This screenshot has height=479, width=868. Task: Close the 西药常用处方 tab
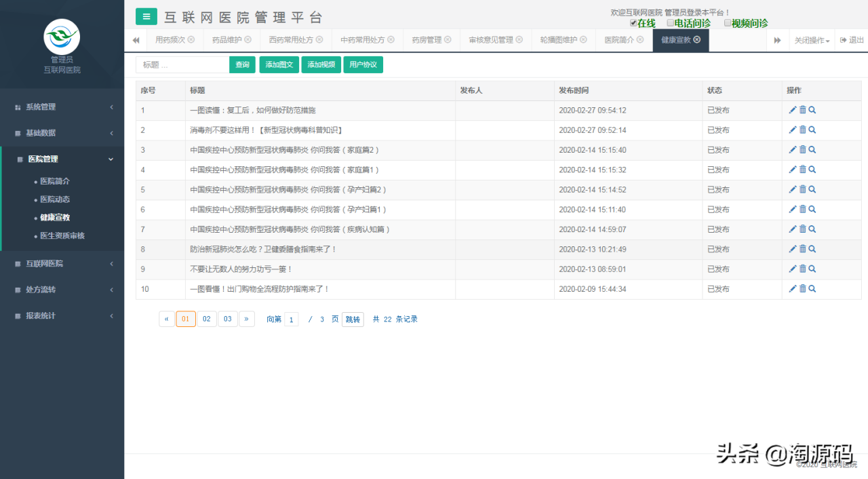pos(319,40)
